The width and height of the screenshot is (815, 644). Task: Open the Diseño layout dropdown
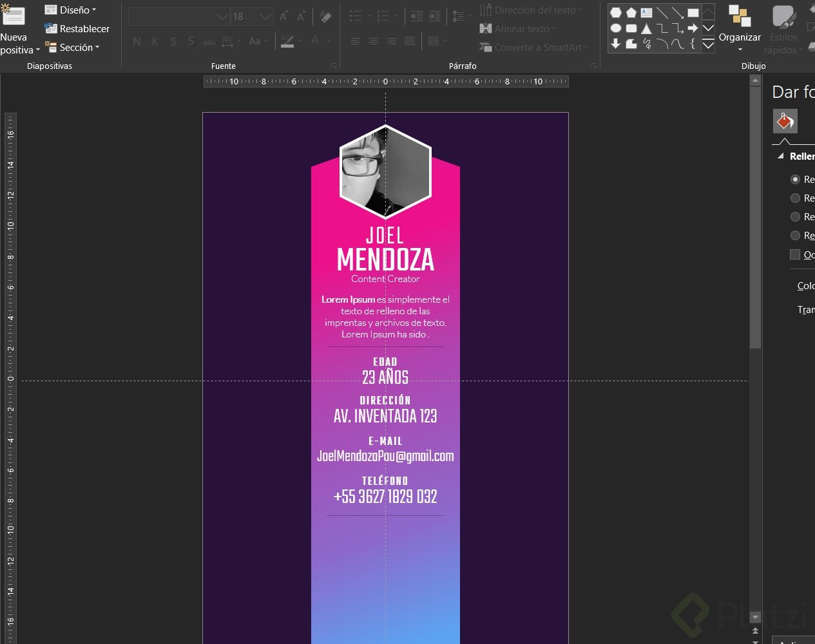[x=71, y=10]
